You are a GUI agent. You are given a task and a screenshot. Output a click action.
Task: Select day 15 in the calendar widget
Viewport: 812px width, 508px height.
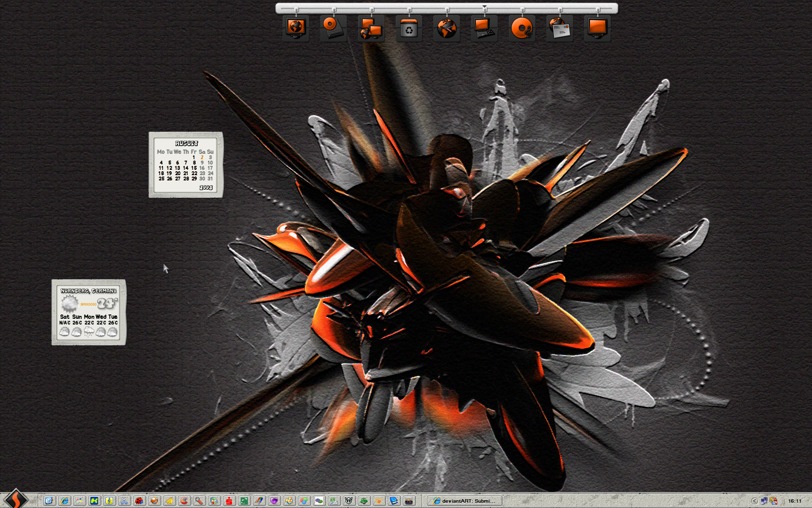click(x=194, y=168)
